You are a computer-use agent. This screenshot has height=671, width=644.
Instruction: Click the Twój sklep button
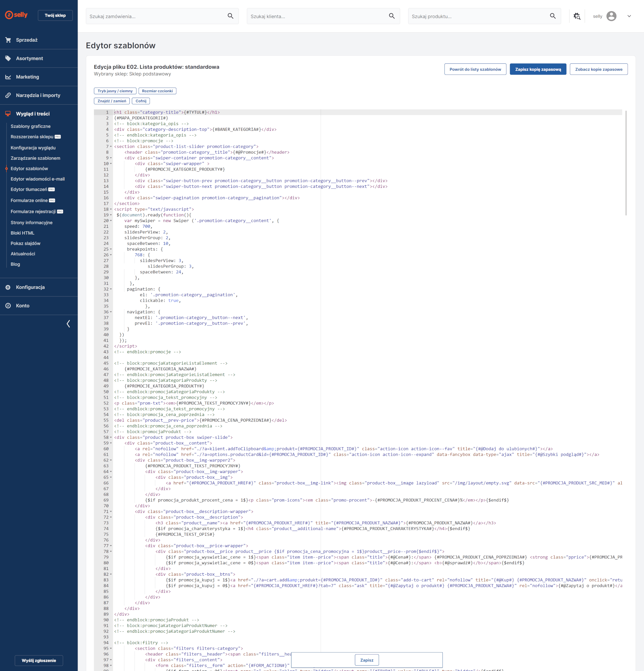[x=55, y=15]
